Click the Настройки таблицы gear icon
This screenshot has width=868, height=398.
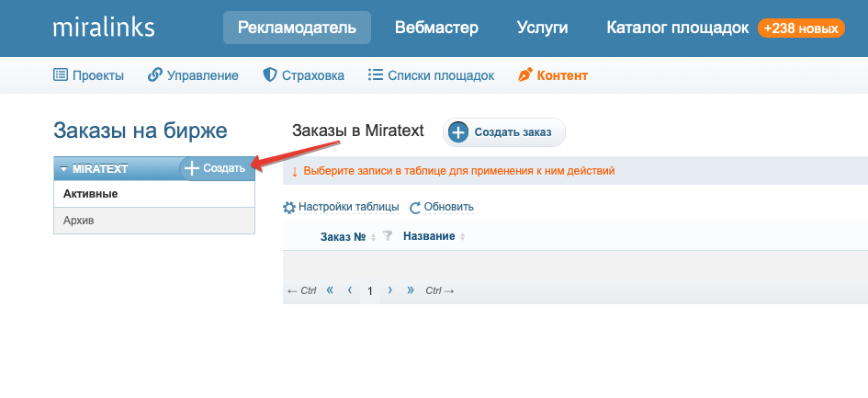pyautogui.click(x=289, y=208)
